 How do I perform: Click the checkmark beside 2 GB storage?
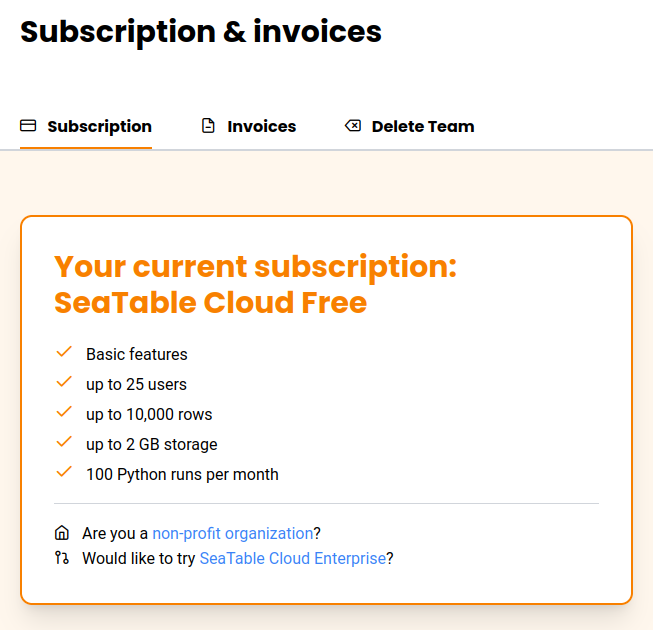point(65,442)
